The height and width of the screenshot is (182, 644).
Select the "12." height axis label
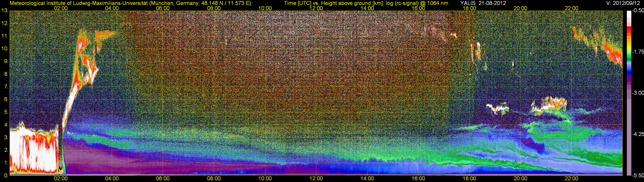point(5,23)
